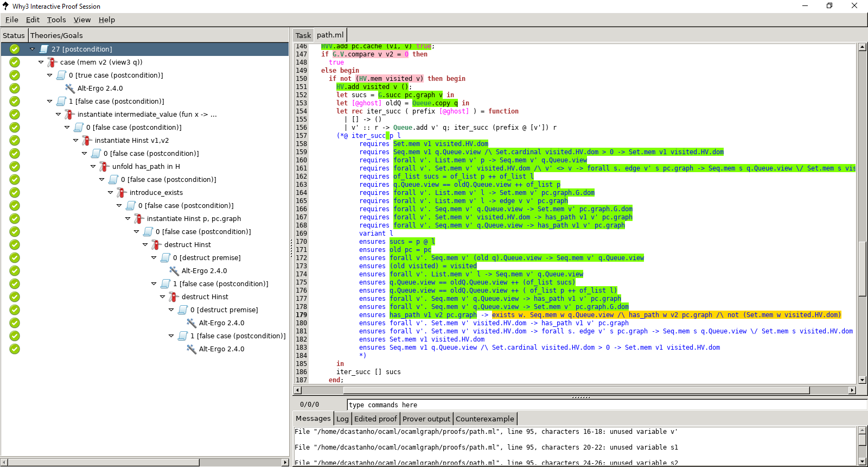The height and width of the screenshot is (467, 868).
Task: Switch to the Task tab
Action: [303, 35]
